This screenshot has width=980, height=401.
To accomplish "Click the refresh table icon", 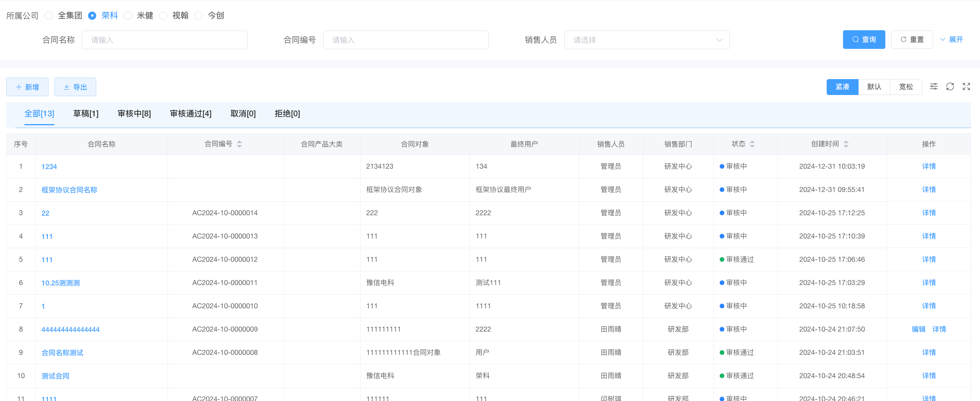I will pos(950,86).
